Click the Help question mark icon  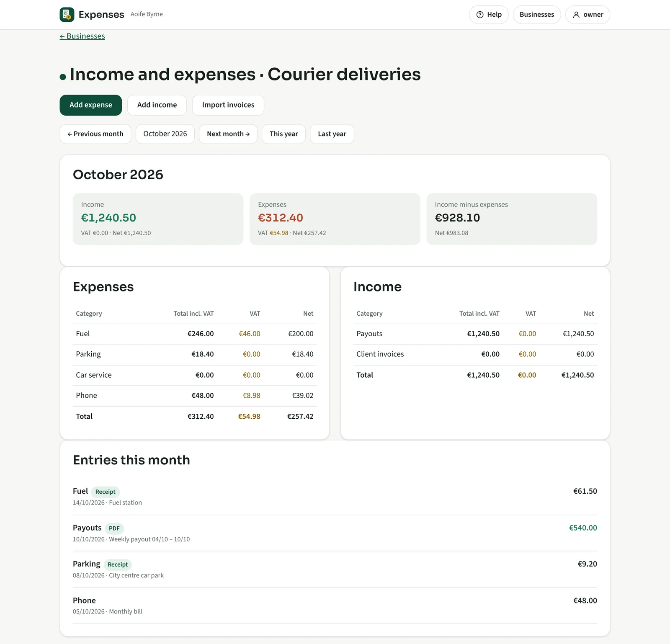(480, 15)
